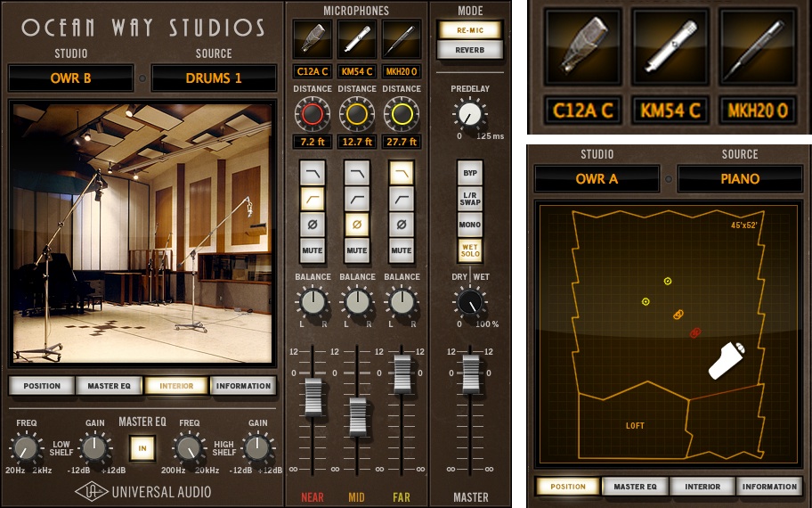Screen dimensions: 812x508
Task: Open INTERIOR tab below the position map
Action: (702, 487)
